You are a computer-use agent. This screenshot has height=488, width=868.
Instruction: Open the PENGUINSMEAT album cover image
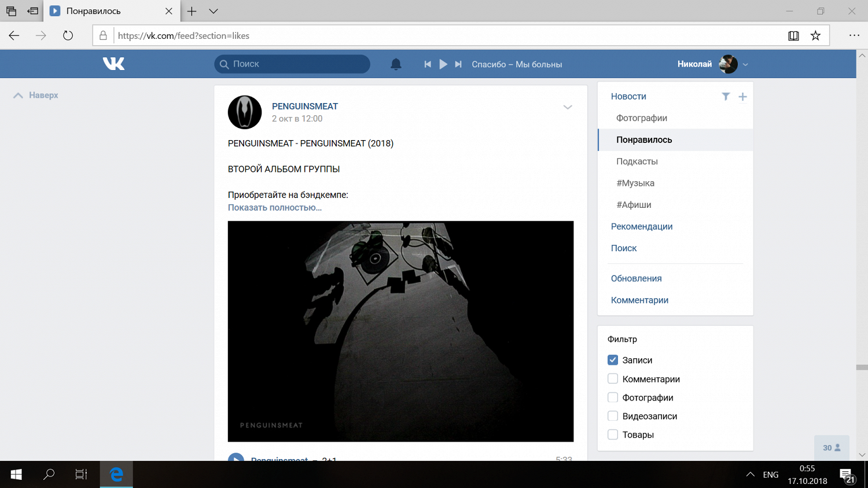(x=400, y=331)
